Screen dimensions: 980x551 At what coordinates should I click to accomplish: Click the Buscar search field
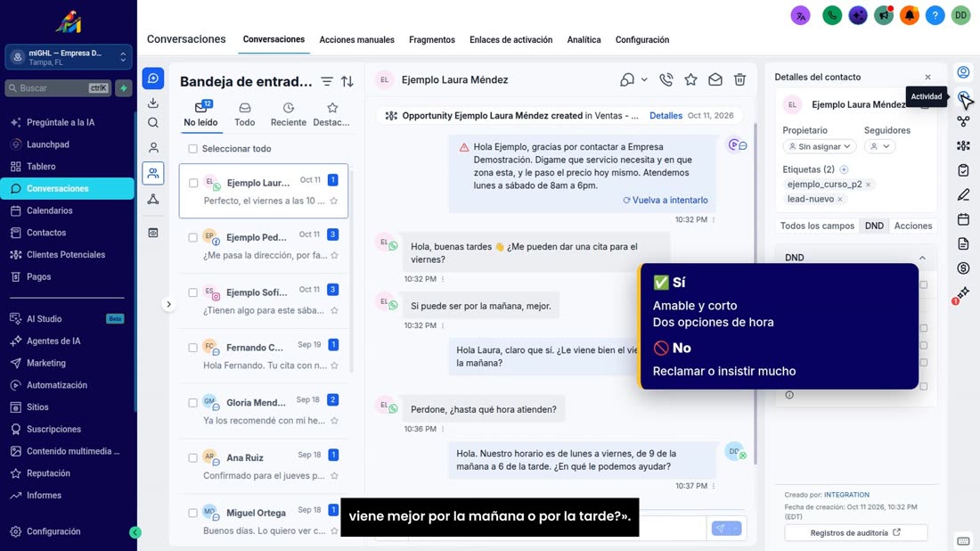(58, 88)
